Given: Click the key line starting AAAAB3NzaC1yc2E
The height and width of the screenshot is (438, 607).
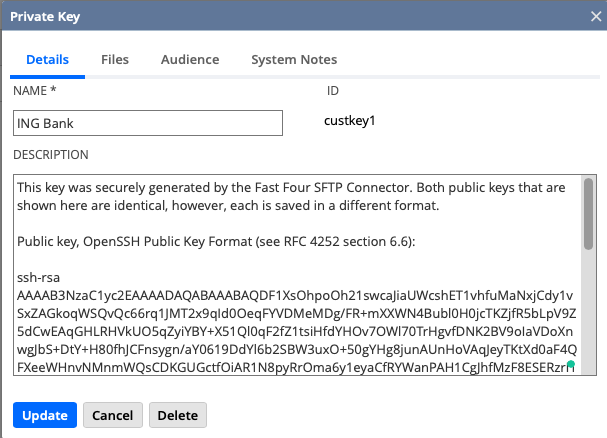Looking at the screenshot, I should [x=295, y=295].
